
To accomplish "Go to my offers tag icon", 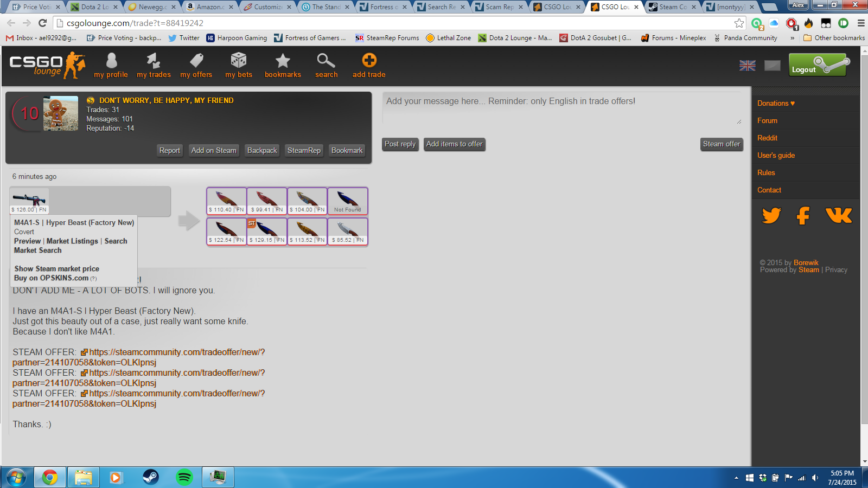I will (196, 61).
